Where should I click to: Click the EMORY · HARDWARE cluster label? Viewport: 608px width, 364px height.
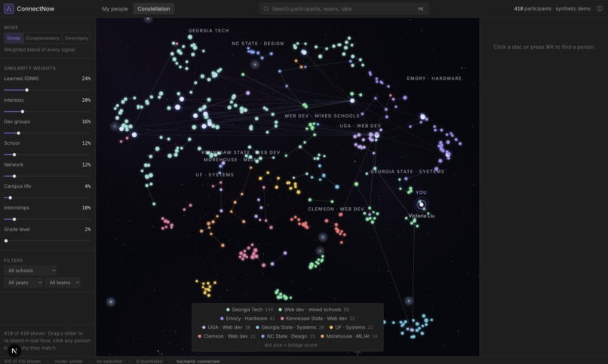(435, 78)
